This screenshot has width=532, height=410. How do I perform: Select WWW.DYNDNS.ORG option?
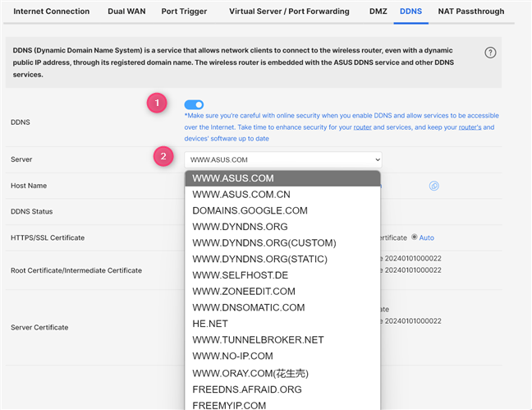[x=282, y=227]
